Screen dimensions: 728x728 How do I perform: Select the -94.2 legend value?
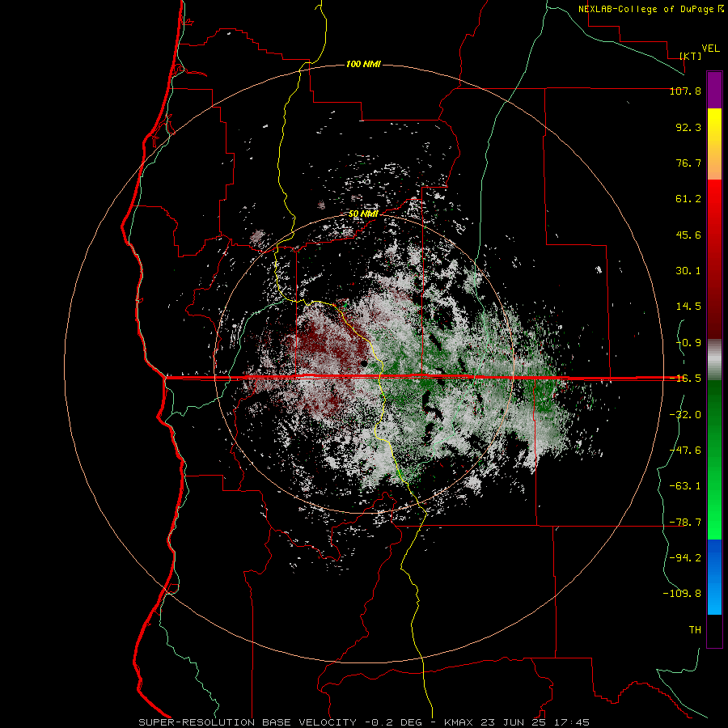685,557
